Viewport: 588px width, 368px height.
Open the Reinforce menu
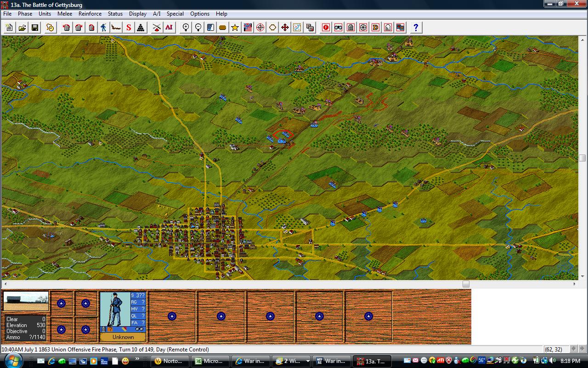90,14
